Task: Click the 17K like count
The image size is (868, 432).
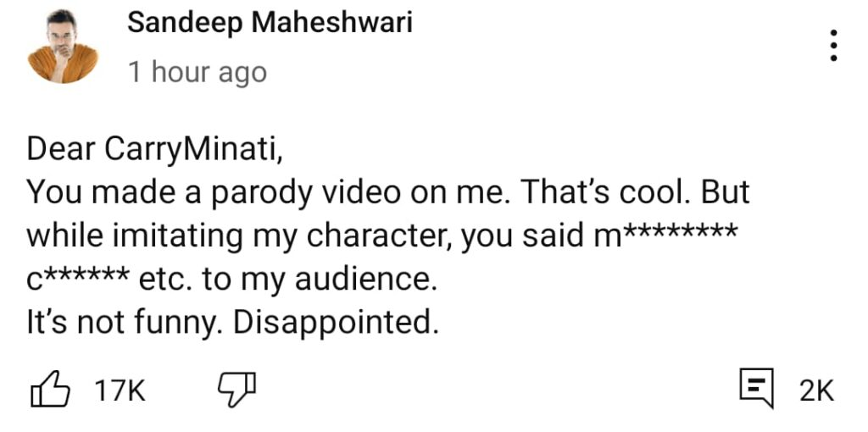Action: (x=120, y=391)
